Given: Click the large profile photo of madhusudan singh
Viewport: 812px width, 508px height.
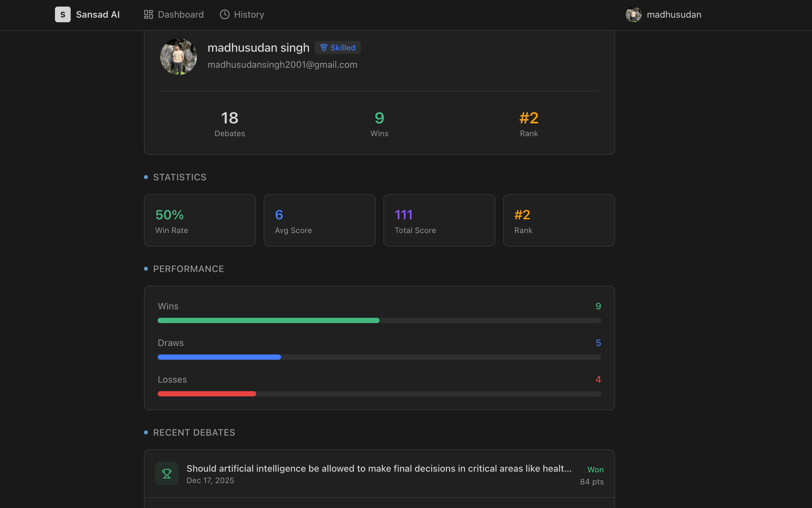Looking at the screenshot, I should point(178,56).
